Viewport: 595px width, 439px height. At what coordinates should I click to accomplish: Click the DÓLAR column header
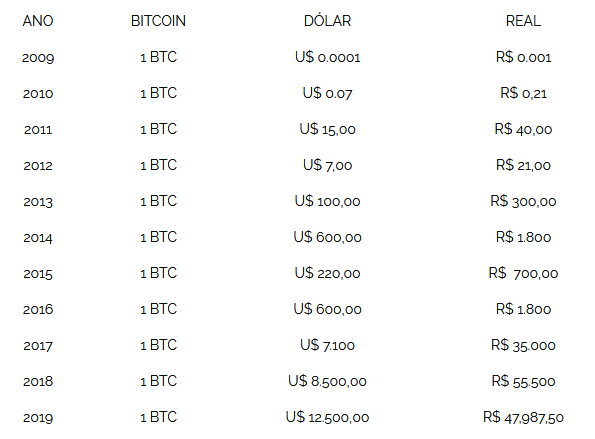pyautogui.click(x=327, y=20)
